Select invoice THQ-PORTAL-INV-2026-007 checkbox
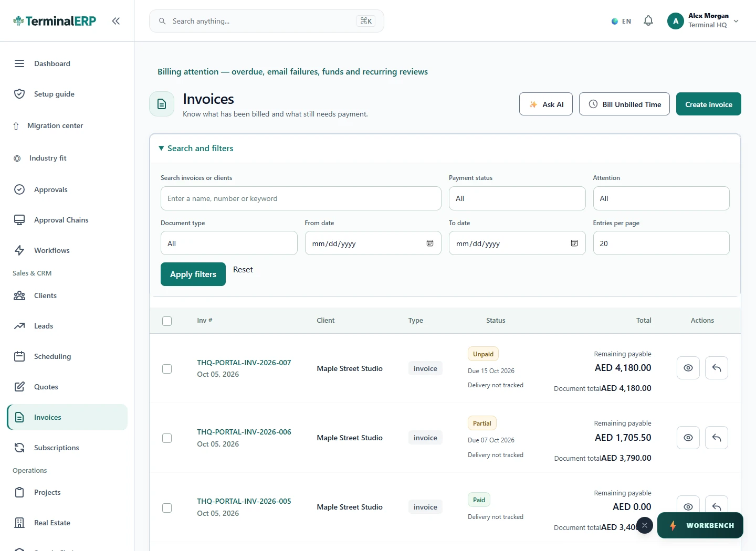 [167, 369]
